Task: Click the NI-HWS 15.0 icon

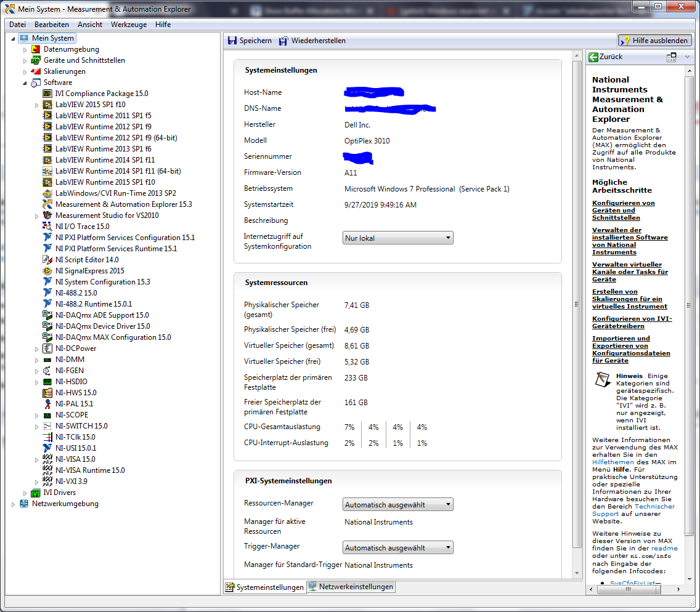Action: click(x=47, y=393)
